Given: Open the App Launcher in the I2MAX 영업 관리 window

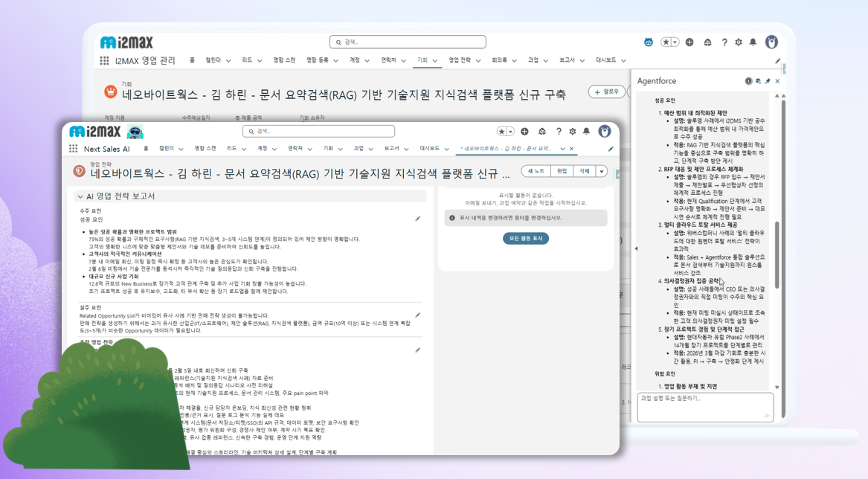Looking at the screenshot, I should [104, 60].
